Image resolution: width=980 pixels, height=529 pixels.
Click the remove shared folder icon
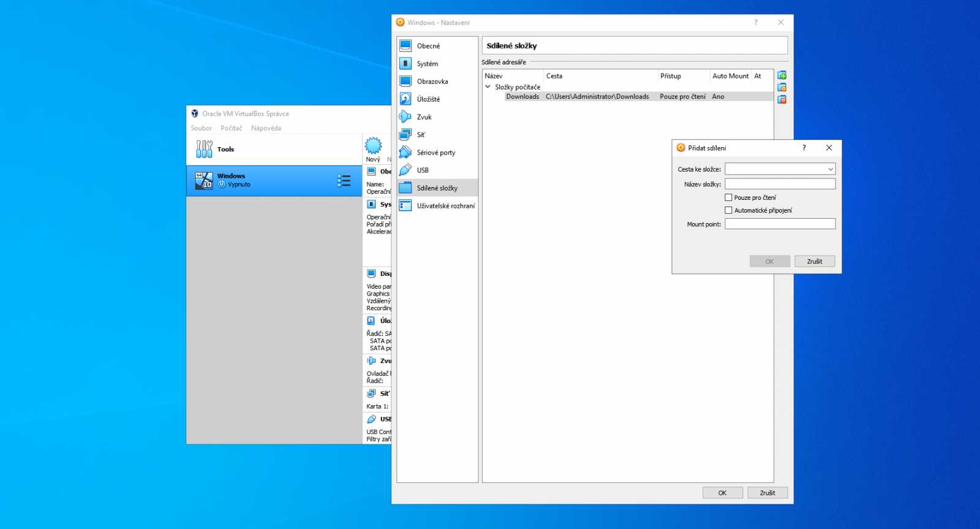point(782,99)
